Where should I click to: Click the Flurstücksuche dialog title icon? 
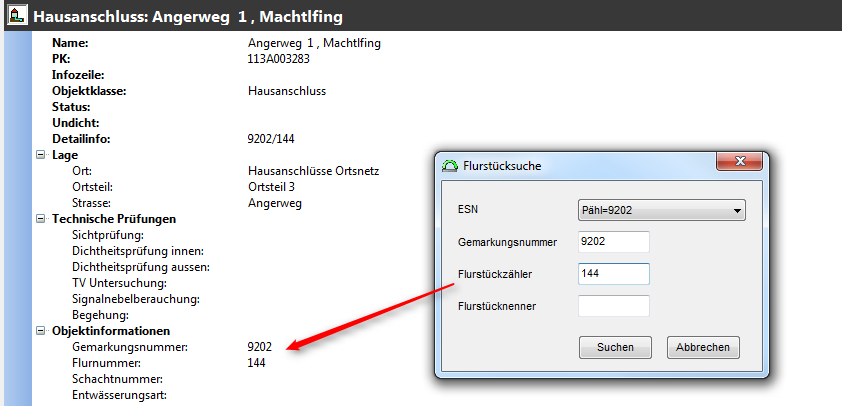click(450, 166)
